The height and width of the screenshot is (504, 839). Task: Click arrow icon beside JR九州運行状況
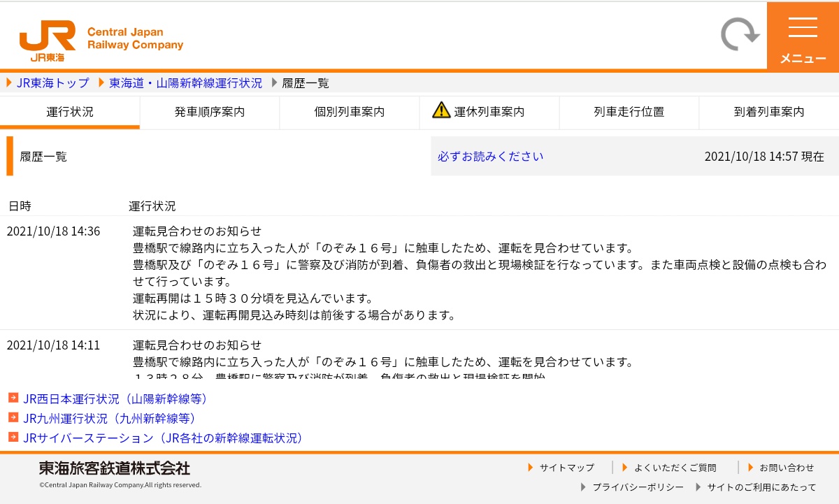pos(13,417)
